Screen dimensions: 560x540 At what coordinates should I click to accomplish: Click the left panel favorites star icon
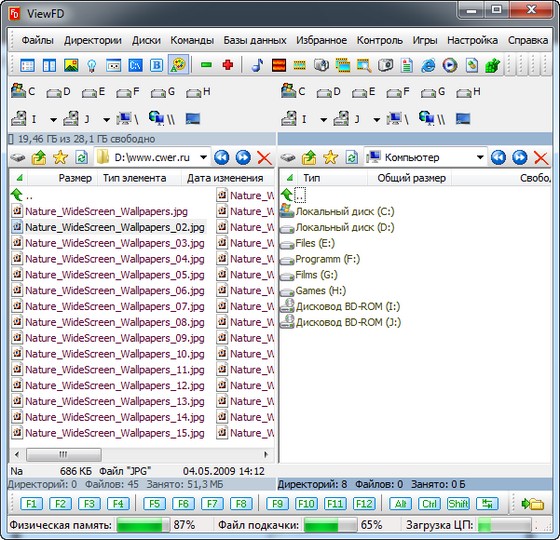[60, 158]
